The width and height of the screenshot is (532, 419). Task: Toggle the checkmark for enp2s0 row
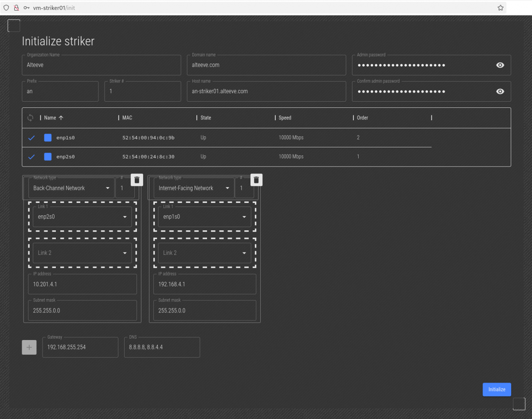(x=31, y=157)
